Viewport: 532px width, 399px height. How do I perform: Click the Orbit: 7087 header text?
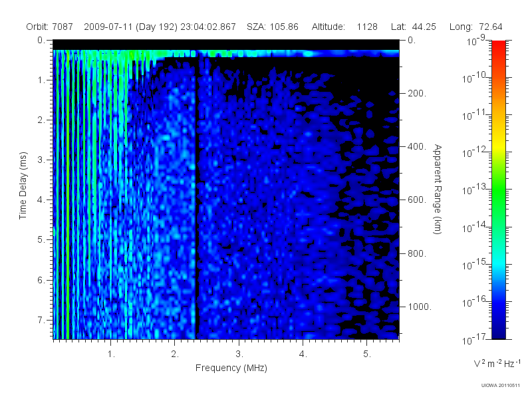pos(49,27)
